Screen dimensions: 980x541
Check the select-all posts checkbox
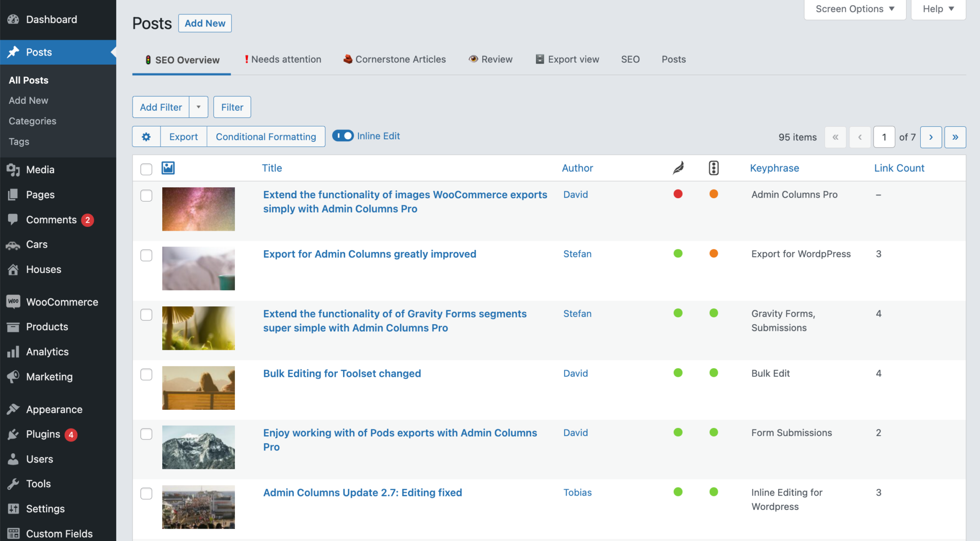point(146,169)
